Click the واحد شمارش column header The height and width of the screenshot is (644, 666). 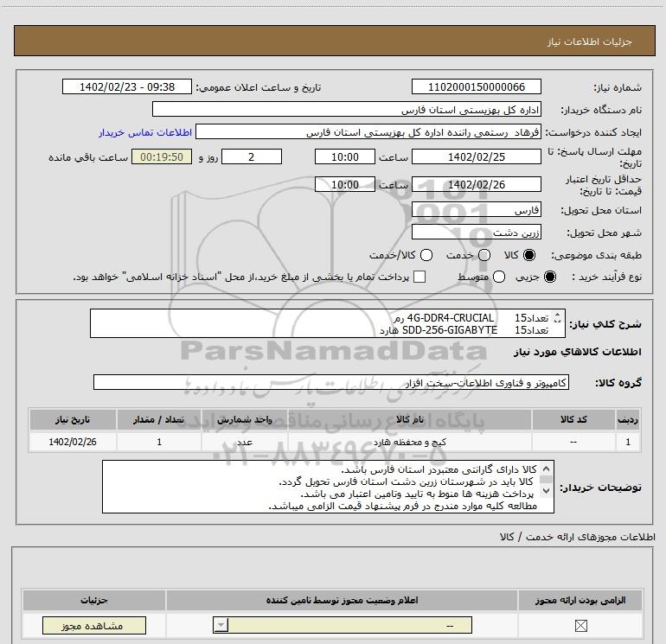(x=245, y=419)
